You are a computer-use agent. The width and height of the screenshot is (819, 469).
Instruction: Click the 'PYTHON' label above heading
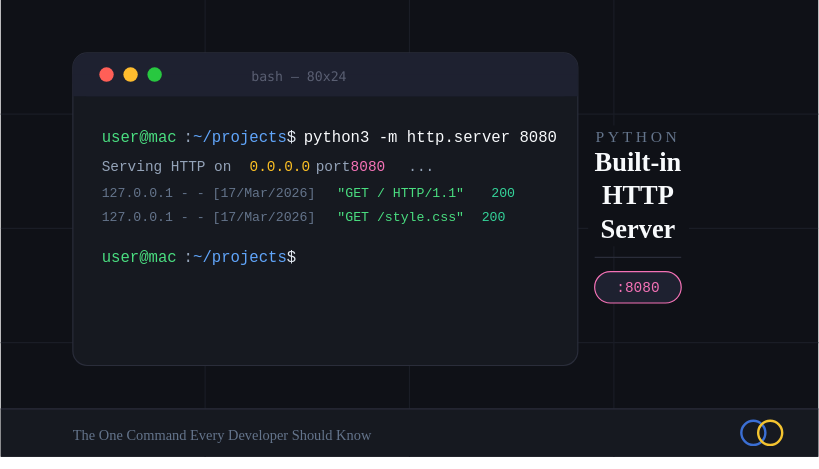click(x=637, y=137)
